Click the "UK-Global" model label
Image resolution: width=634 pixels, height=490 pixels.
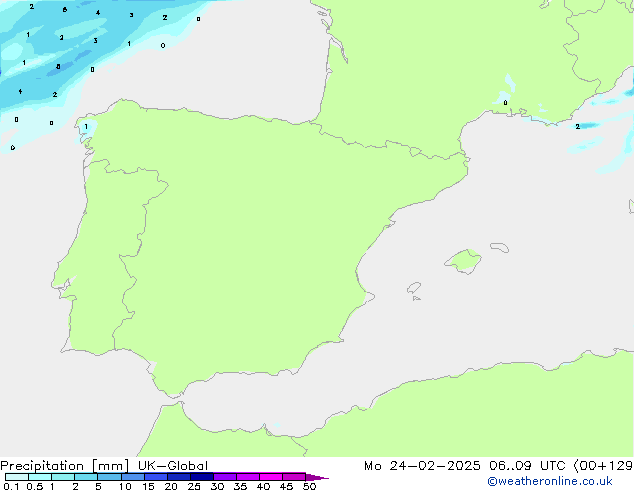tap(173, 466)
